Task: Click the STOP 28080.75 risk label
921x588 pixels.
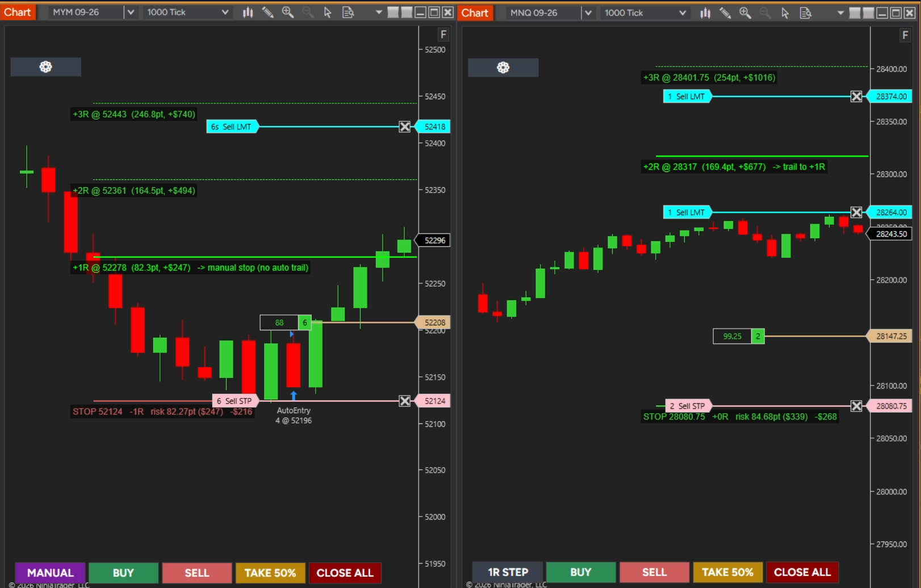Action: point(740,417)
